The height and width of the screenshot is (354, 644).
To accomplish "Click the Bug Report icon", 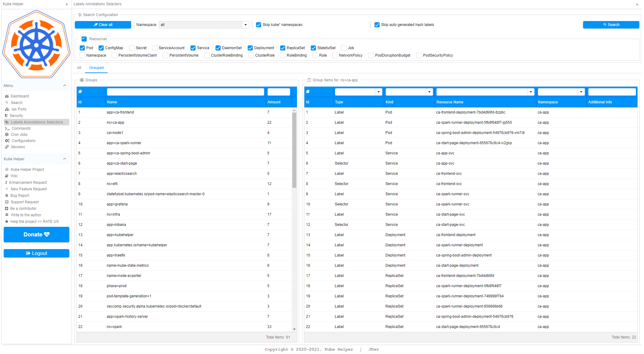I will coord(6,196).
